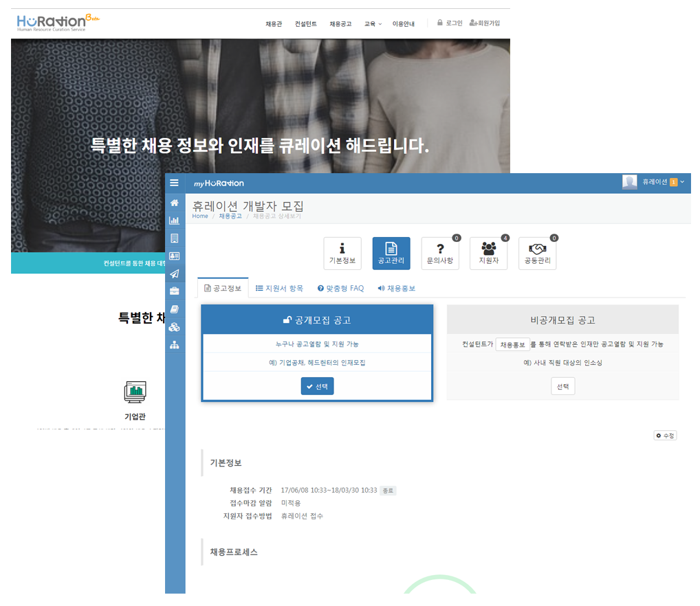
Task: Select the paper plane sidebar icon
Action: coord(175,273)
